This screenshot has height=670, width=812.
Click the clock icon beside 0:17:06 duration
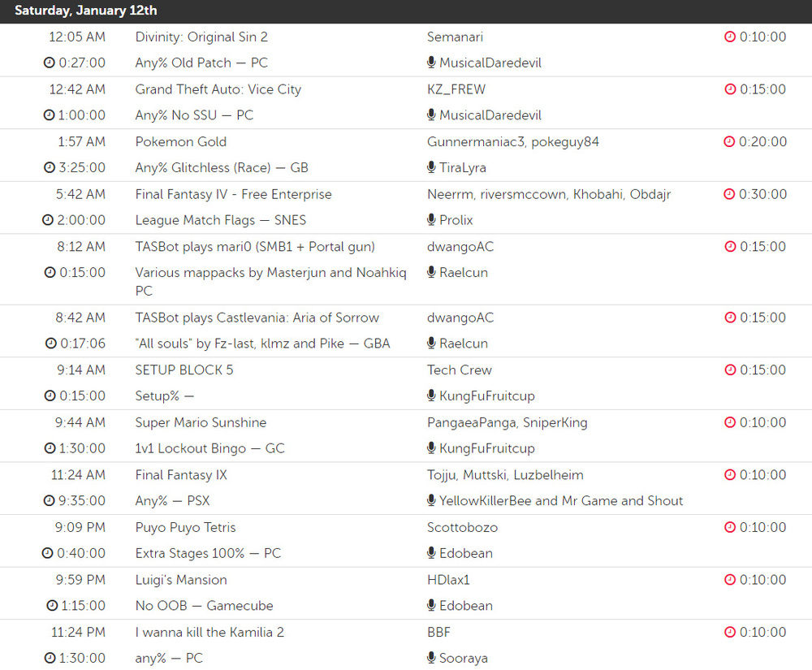(49, 344)
